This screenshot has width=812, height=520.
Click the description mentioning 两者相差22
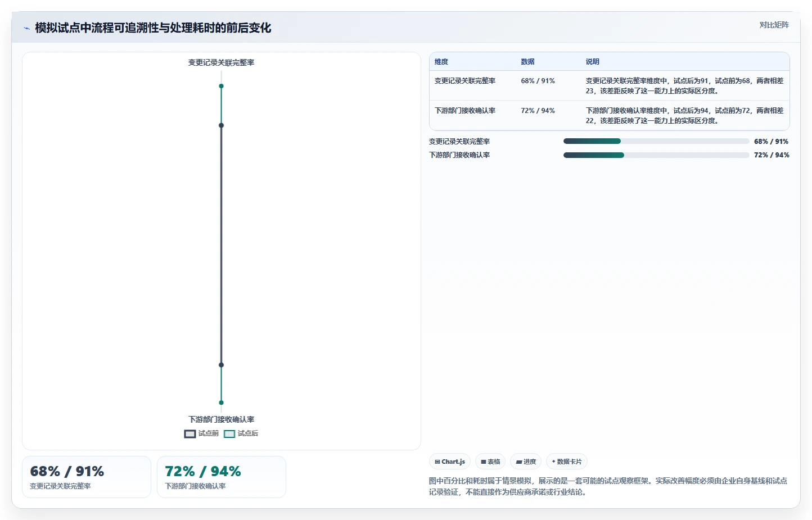pos(684,116)
